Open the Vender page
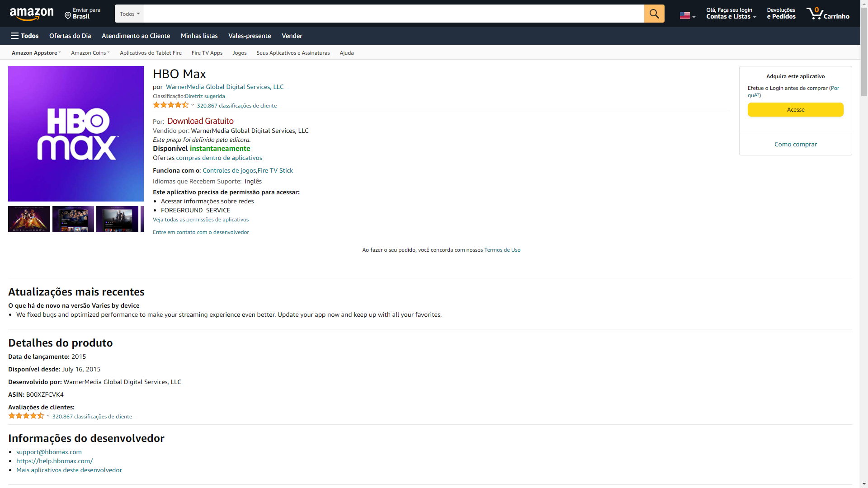The image size is (868, 488). coord(292,36)
